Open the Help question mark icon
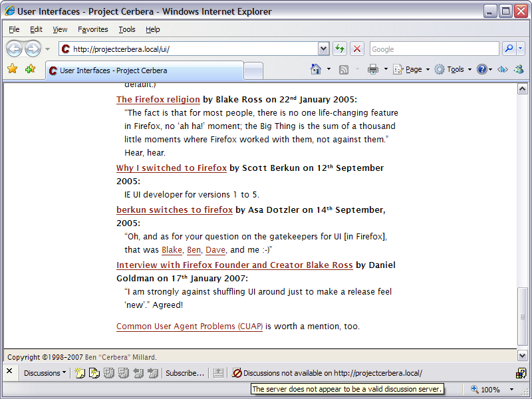Screen dimensions: 532x399 [x=481, y=69]
